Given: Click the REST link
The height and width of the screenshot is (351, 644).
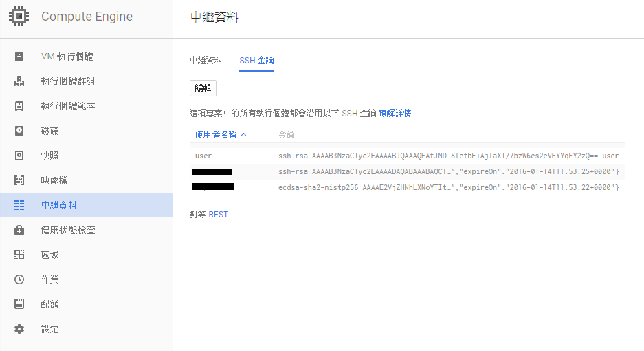Looking at the screenshot, I should tap(218, 215).
